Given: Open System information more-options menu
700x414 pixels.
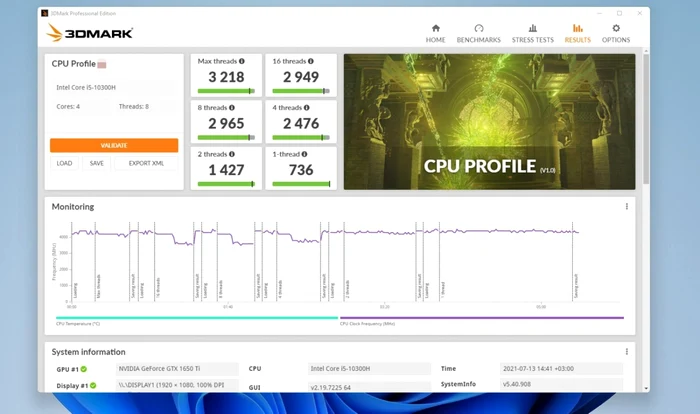Looking at the screenshot, I should click(627, 351).
